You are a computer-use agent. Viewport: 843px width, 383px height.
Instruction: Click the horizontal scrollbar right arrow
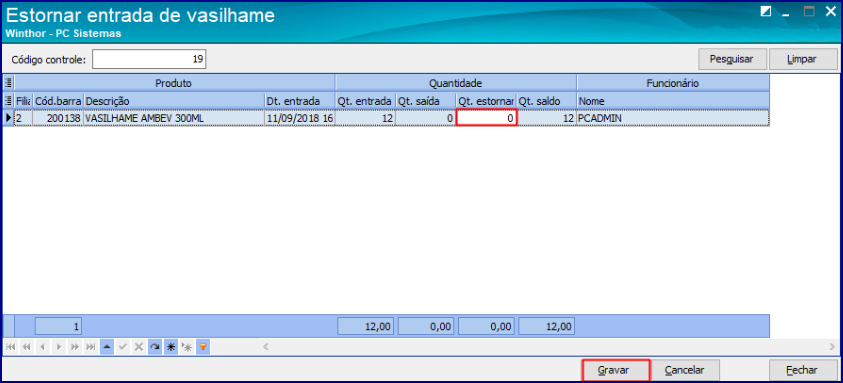click(832, 347)
